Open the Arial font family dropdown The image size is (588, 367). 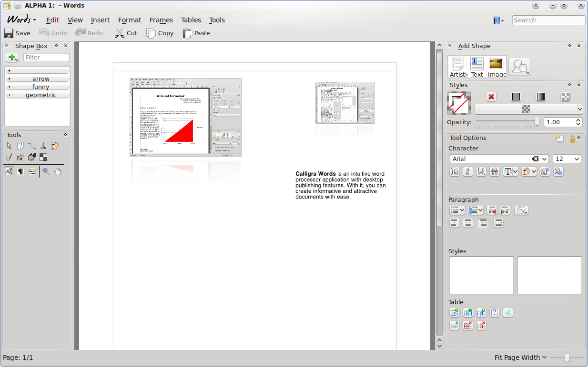pyautogui.click(x=544, y=159)
